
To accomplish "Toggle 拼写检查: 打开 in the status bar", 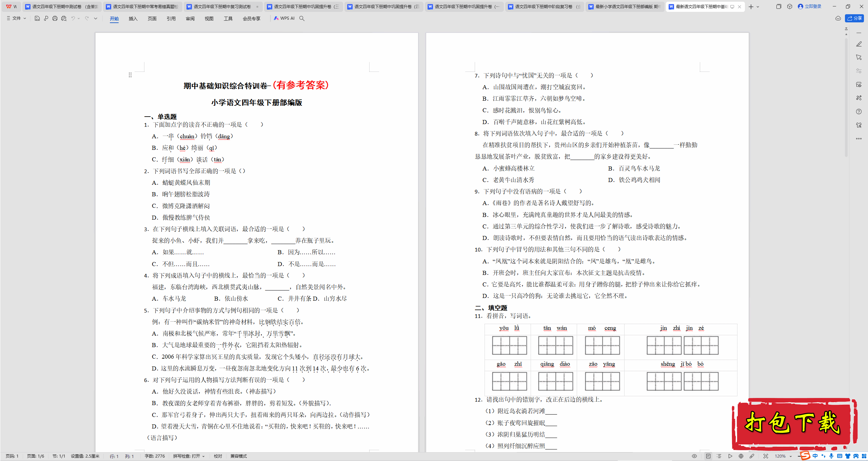I will pyautogui.click(x=189, y=456).
